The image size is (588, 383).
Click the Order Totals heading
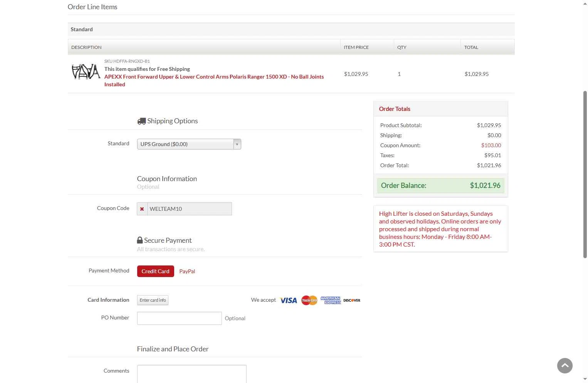click(395, 109)
